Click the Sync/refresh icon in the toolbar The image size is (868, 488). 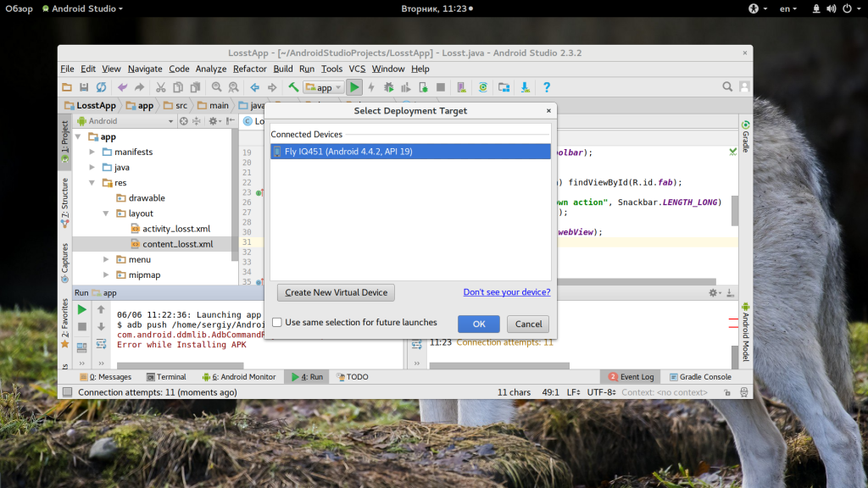point(101,87)
